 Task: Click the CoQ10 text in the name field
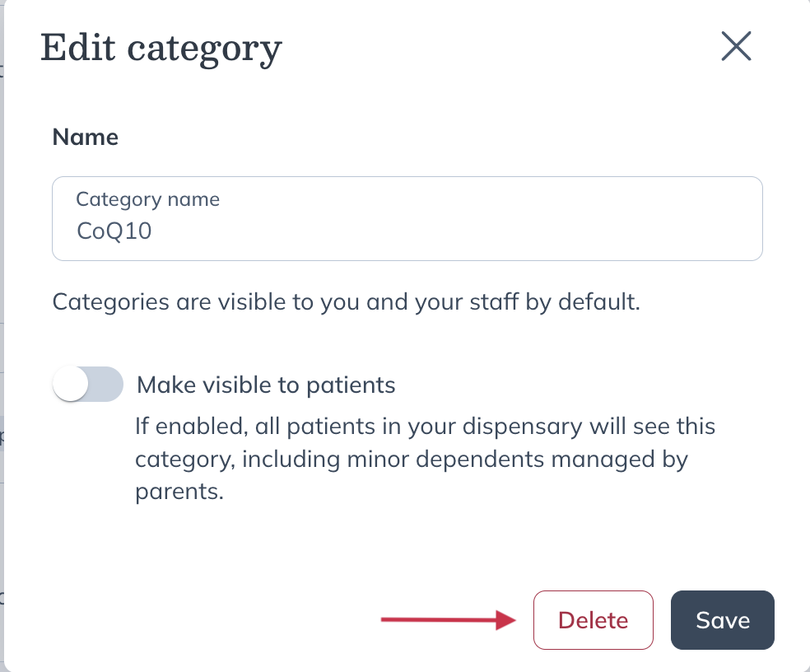(114, 231)
